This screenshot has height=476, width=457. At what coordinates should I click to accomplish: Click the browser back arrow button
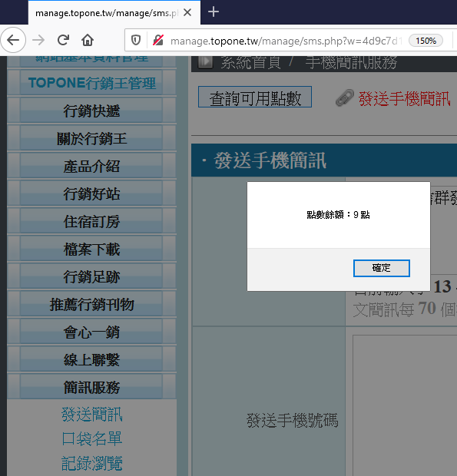(13, 40)
